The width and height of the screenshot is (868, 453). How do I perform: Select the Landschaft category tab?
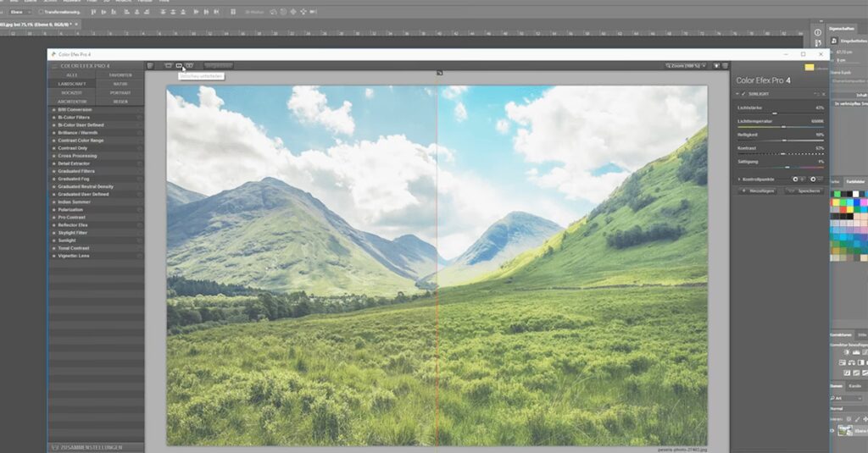pyautogui.click(x=72, y=84)
